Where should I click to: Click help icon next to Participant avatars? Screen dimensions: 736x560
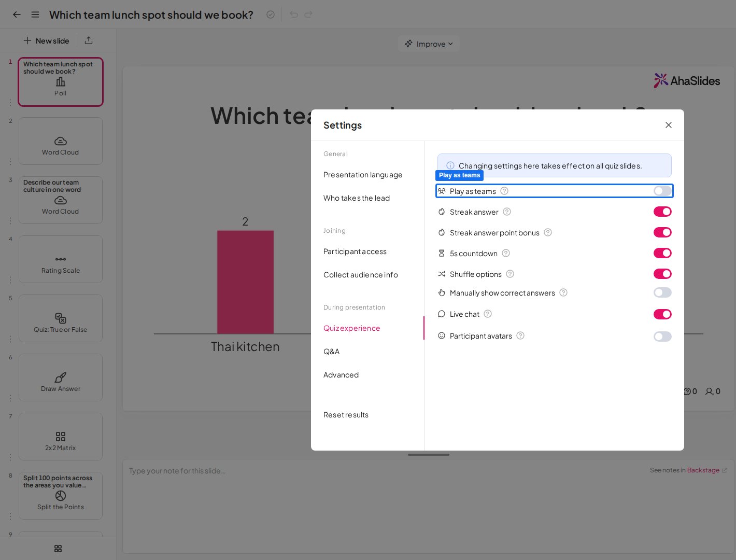pyautogui.click(x=520, y=335)
